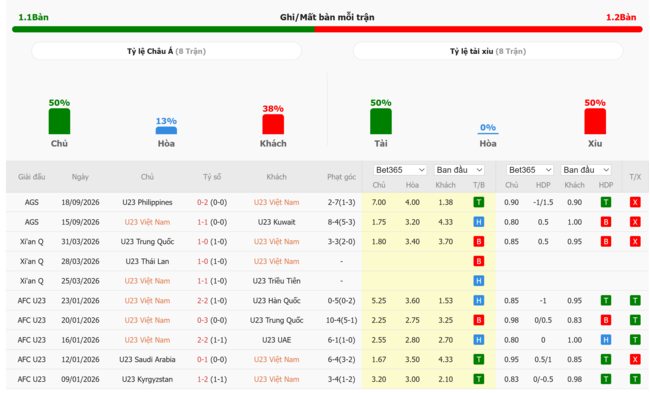Click red B result badge in 31/03/2026 row
Screen dimensions: 650x393
[x=478, y=242]
